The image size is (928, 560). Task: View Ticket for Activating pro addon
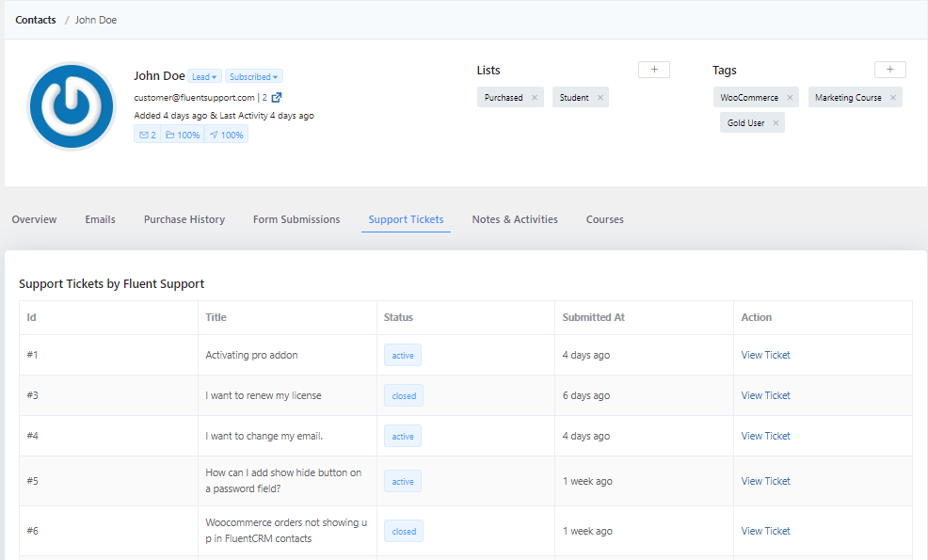tap(765, 355)
